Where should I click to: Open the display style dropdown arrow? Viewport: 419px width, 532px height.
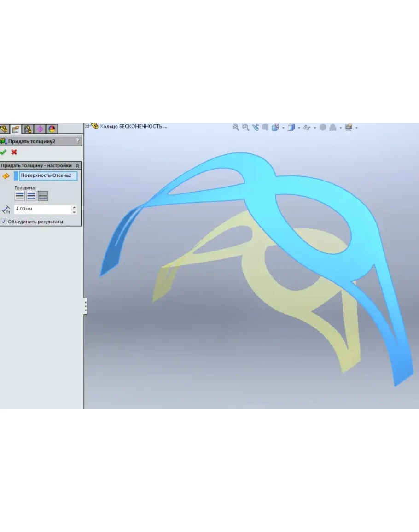(299, 128)
